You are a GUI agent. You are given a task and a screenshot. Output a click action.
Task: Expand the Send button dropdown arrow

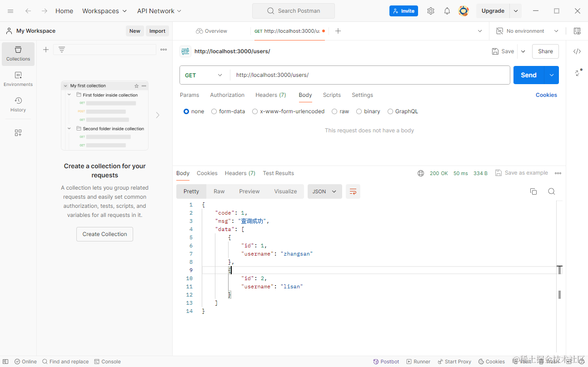(552, 75)
